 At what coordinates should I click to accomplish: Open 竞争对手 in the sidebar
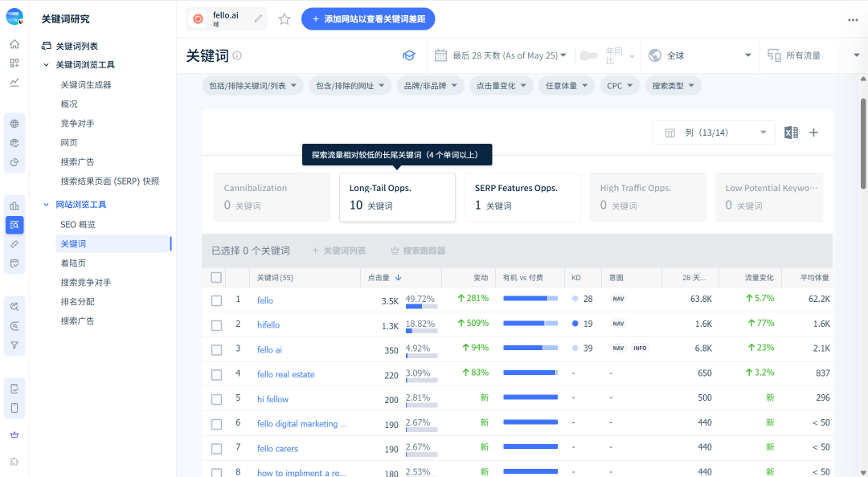click(77, 124)
